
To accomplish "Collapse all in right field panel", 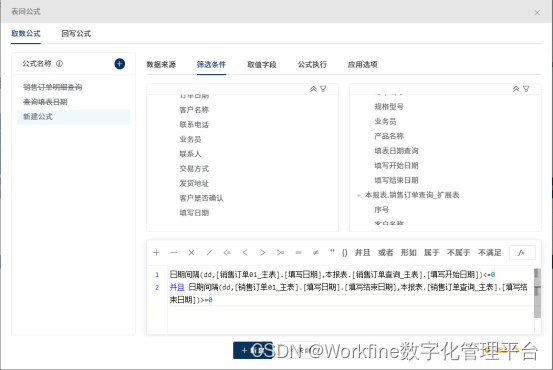I will pyautogui.click(x=516, y=89).
